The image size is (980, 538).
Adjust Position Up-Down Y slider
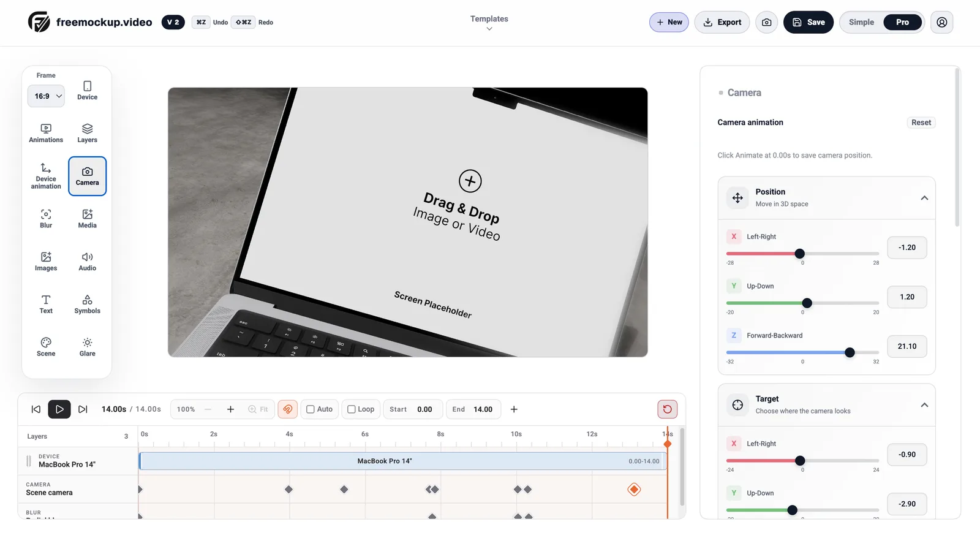[802, 303]
